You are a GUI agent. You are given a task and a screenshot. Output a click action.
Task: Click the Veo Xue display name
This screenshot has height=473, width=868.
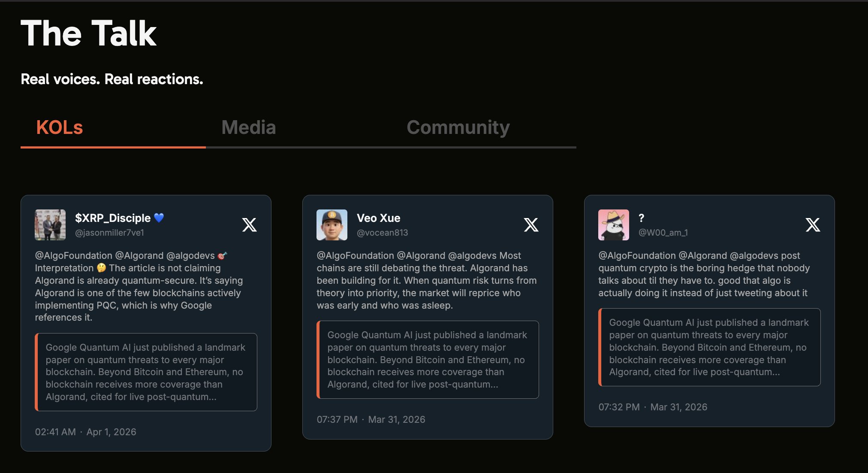pos(378,218)
